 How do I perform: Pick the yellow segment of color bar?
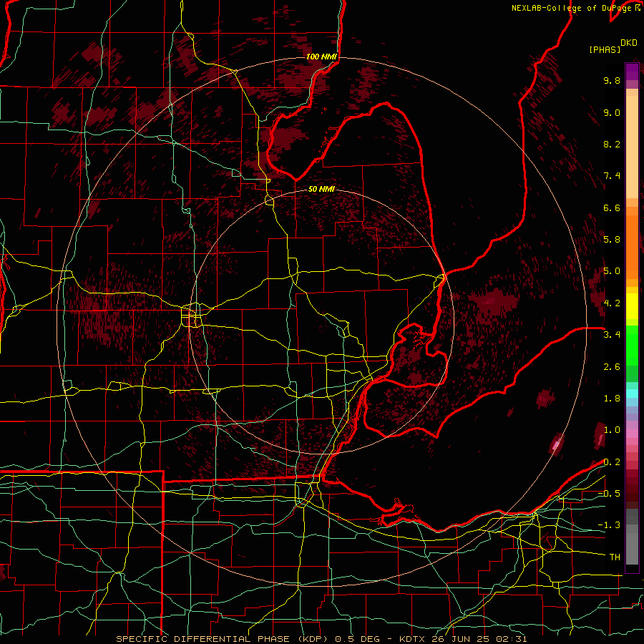tap(632, 306)
